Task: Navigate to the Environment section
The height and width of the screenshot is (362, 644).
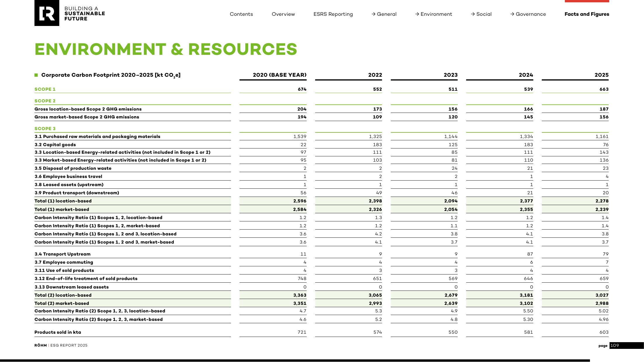Action: [434, 14]
